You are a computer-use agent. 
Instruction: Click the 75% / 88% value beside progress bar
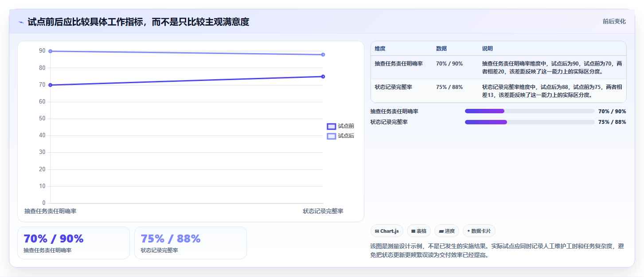click(612, 122)
